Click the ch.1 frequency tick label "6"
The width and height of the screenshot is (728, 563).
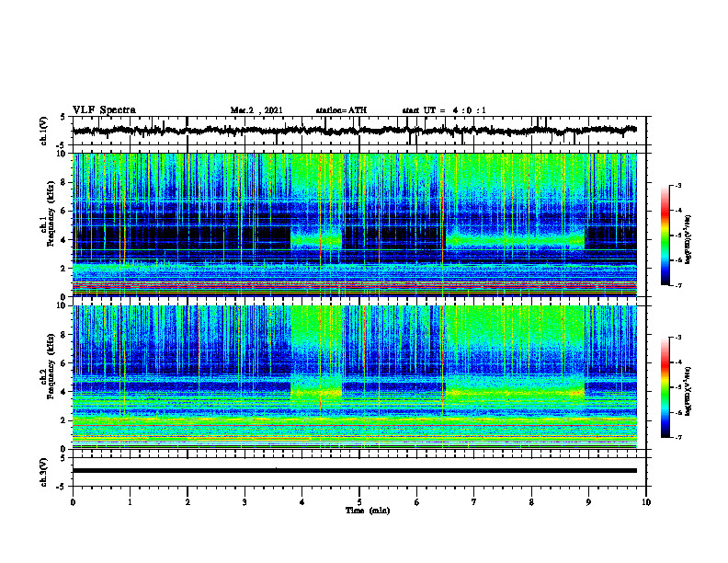(x=63, y=211)
